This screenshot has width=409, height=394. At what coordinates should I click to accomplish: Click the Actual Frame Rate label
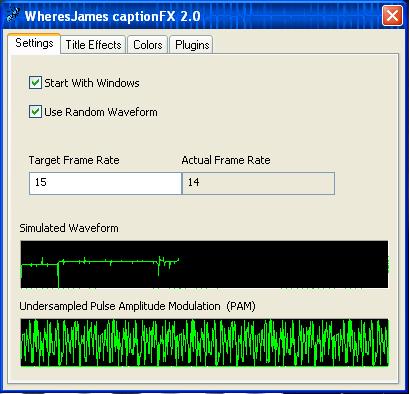point(226,160)
